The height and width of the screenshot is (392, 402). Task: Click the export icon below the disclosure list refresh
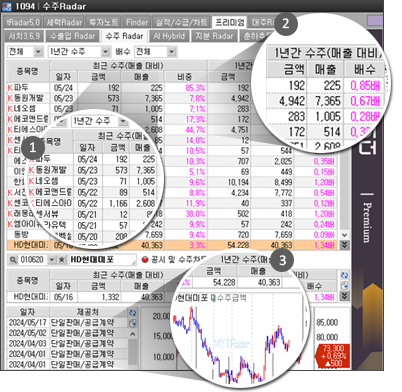click(x=132, y=323)
